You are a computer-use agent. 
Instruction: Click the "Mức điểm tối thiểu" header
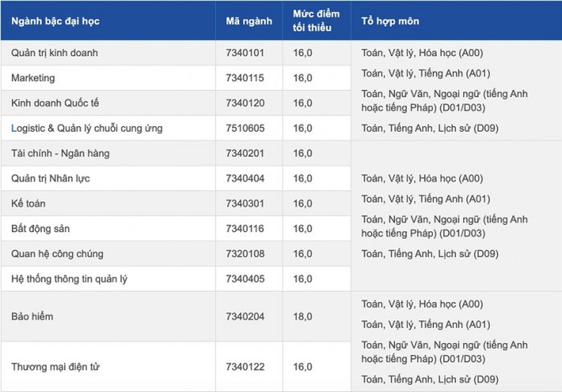(x=312, y=21)
